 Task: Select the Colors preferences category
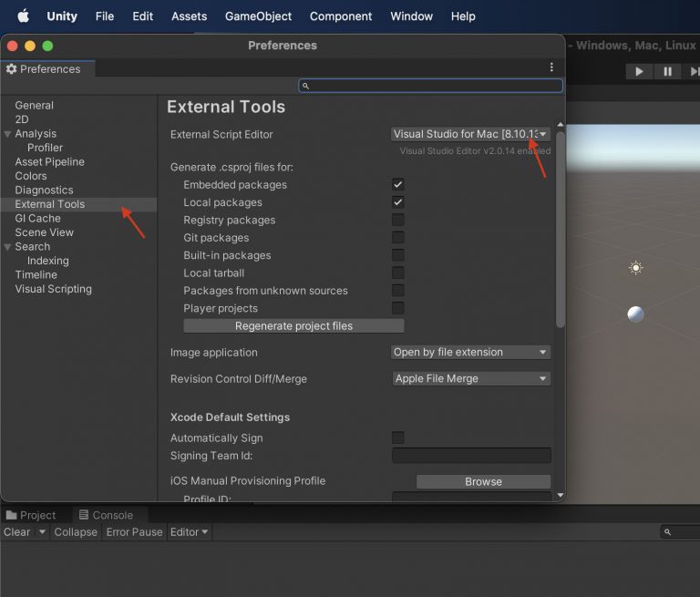pyautogui.click(x=31, y=176)
